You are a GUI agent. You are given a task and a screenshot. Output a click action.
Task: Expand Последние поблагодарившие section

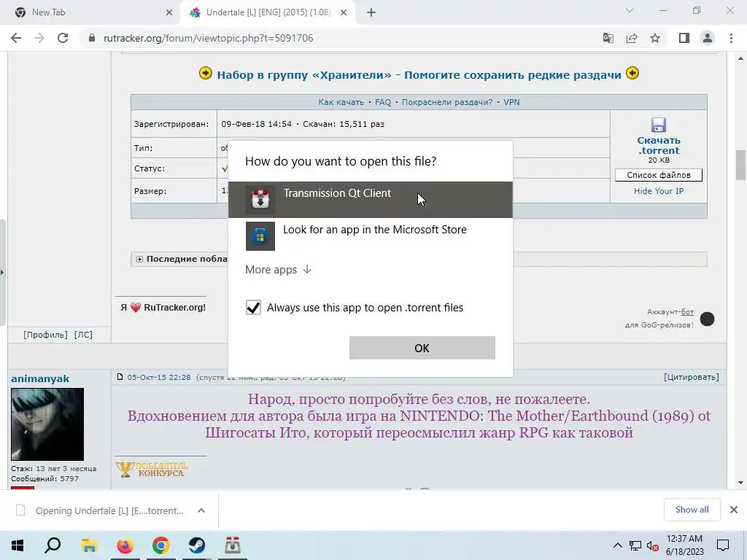point(139,259)
